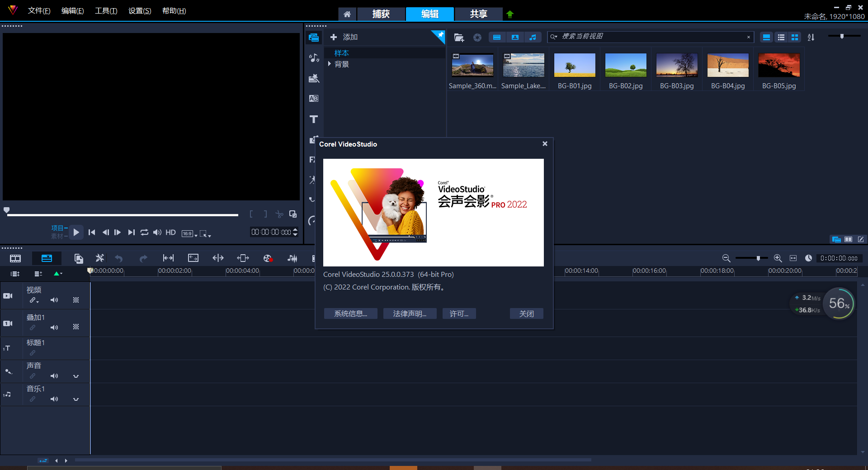Click the sort library media icon
Image resolution: width=868 pixels, height=470 pixels.
(x=811, y=38)
